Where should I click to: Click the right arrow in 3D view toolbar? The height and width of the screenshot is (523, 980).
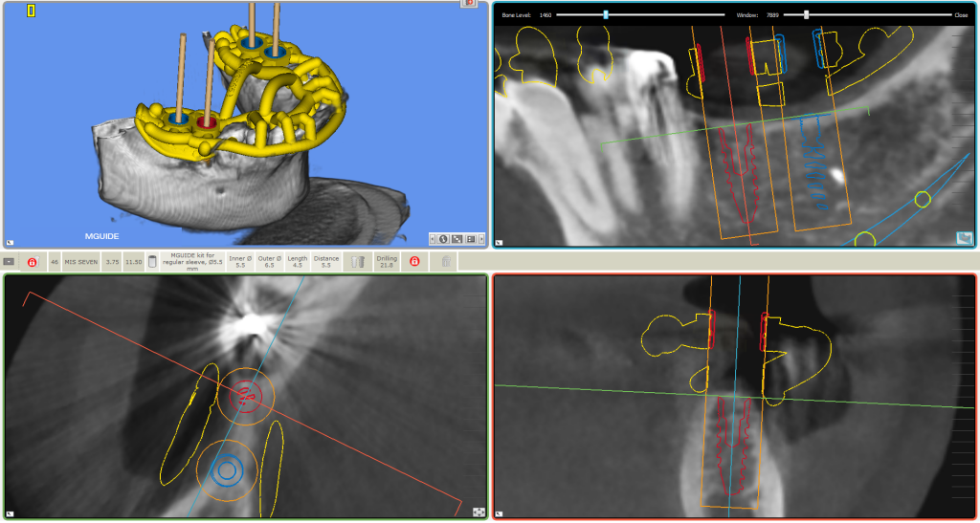click(482, 238)
